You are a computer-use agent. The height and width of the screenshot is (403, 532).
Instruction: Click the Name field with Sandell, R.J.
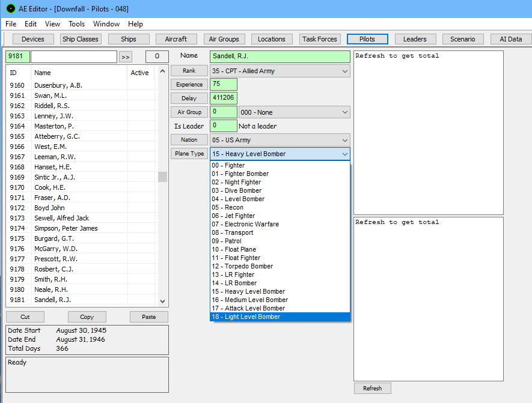click(x=280, y=56)
